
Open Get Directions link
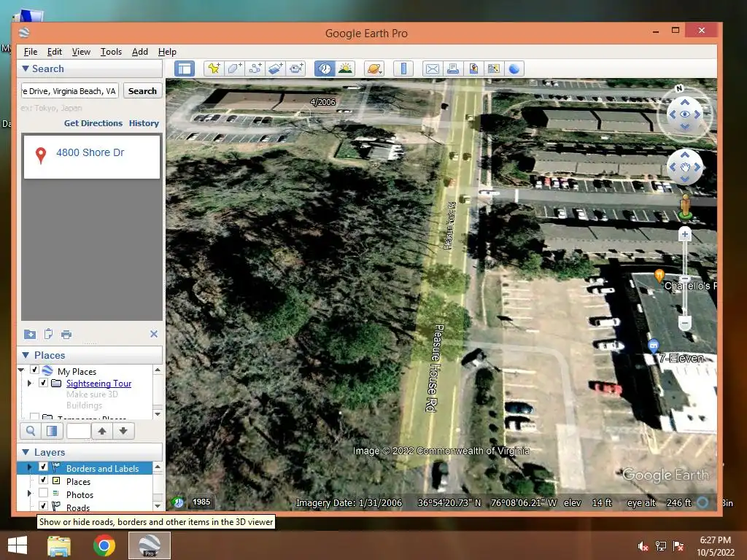coord(93,122)
